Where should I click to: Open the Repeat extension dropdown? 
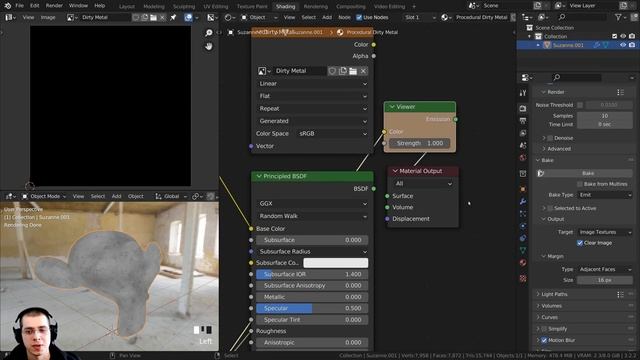(x=312, y=109)
